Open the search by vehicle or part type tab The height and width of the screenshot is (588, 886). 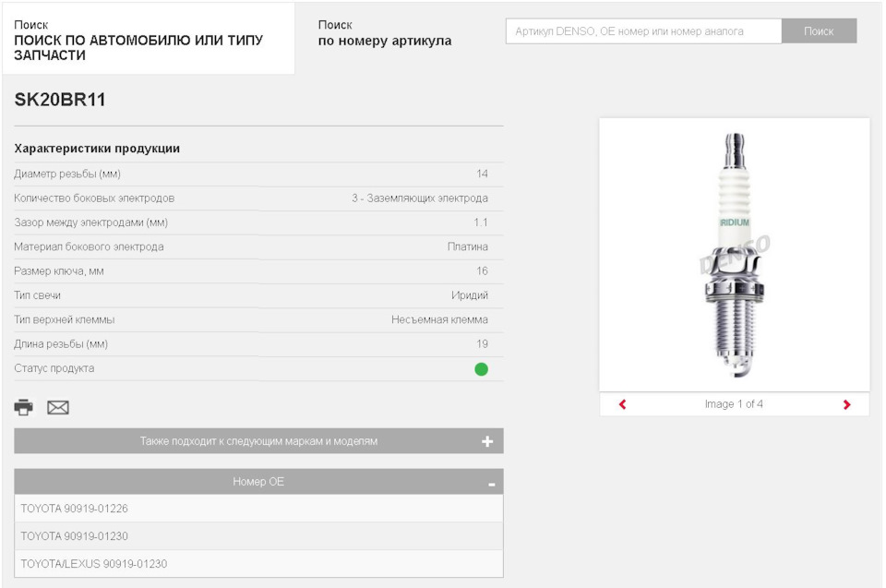148,40
